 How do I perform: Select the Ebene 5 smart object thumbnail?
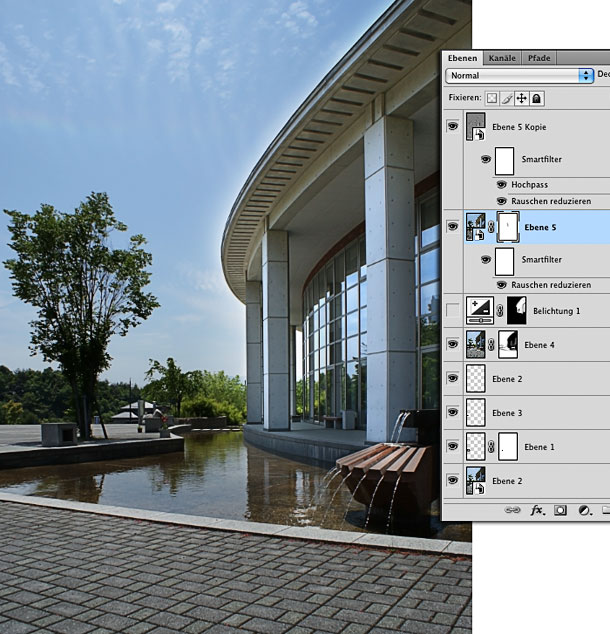475,227
